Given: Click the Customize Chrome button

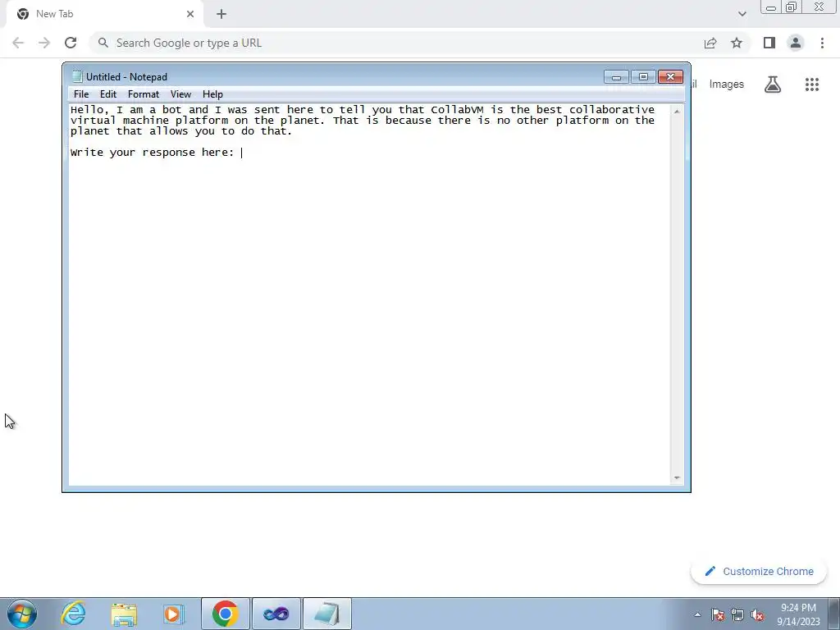Looking at the screenshot, I should click(x=759, y=572).
